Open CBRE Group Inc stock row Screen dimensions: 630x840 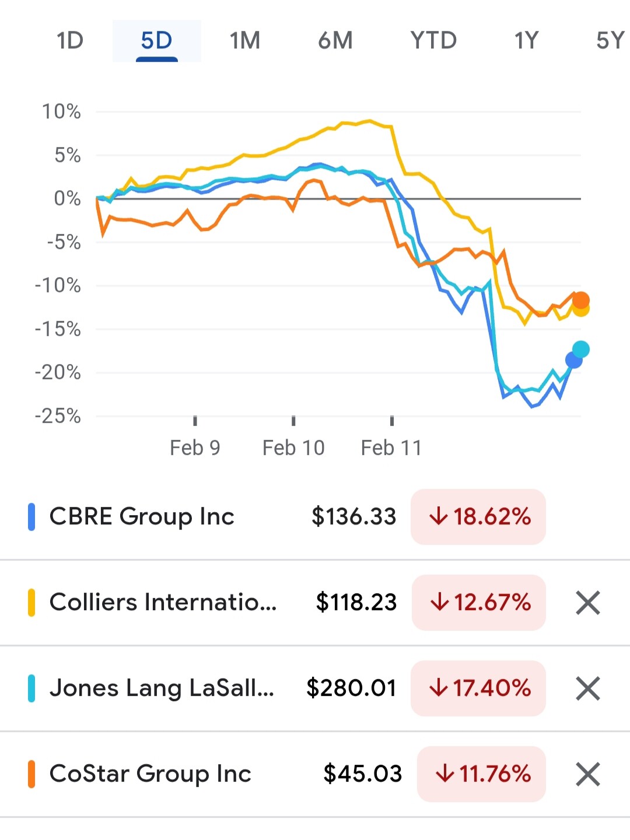click(x=142, y=517)
